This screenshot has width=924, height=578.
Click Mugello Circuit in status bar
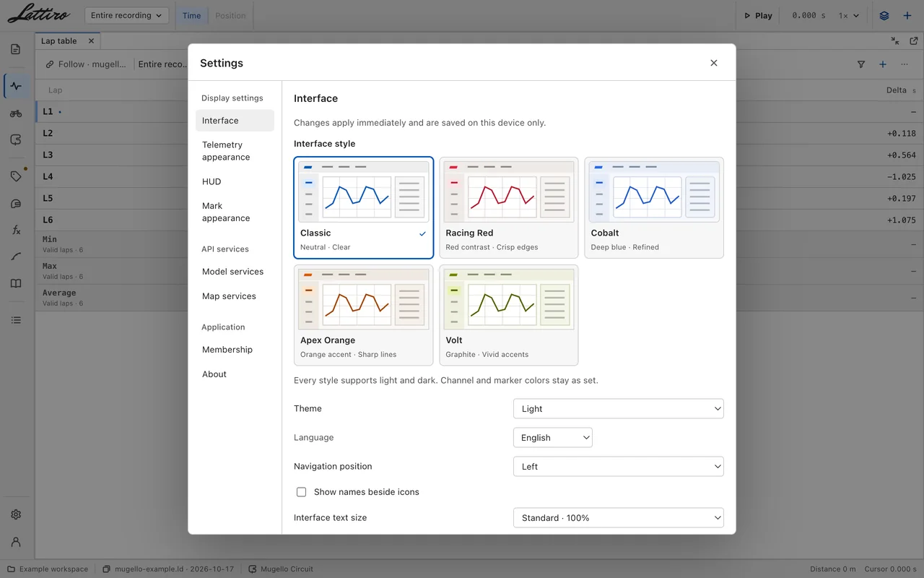click(x=281, y=569)
